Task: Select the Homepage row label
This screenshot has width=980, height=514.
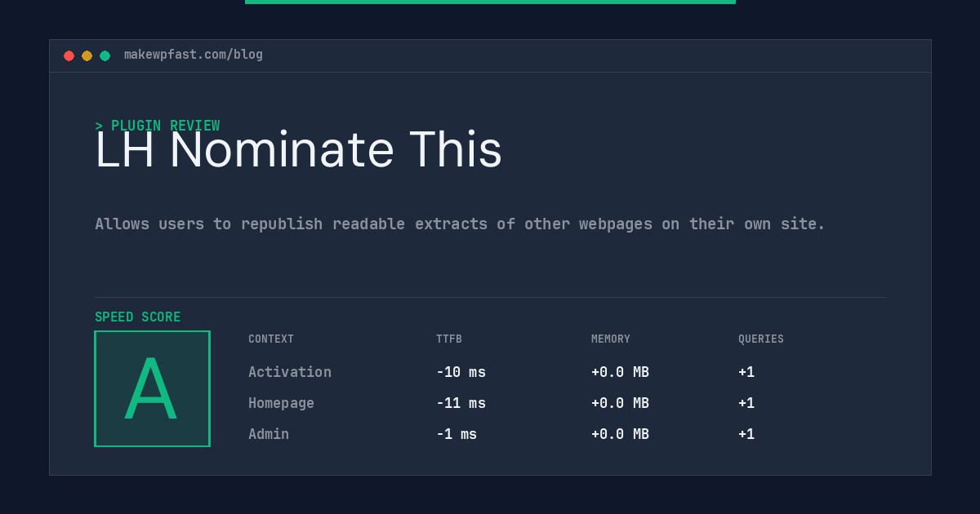Action: (x=281, y=403)
